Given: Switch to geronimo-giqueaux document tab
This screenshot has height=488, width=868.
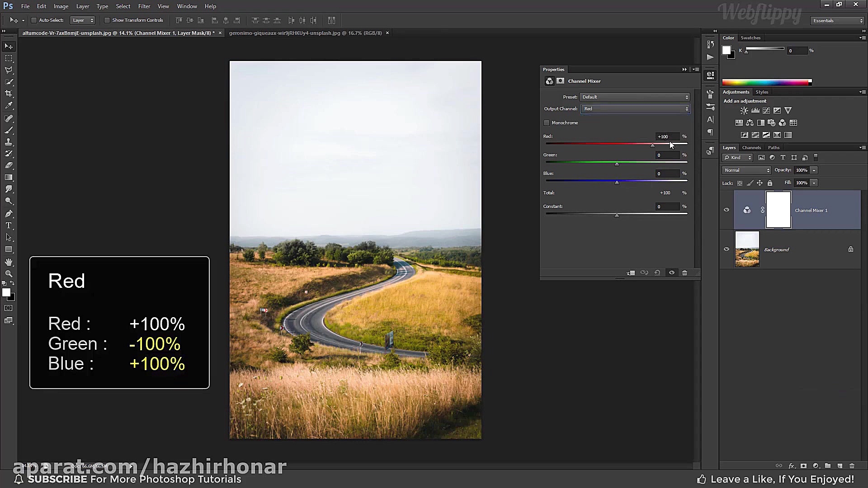Looking at the screenshot, I should 305,33.
